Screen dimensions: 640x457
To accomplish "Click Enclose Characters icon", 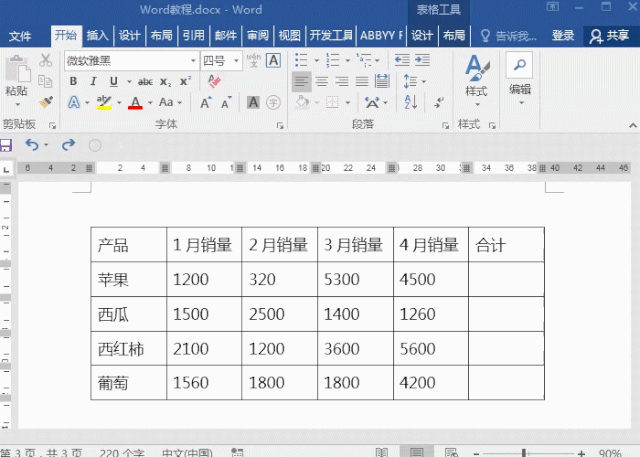I will point(273,102).
